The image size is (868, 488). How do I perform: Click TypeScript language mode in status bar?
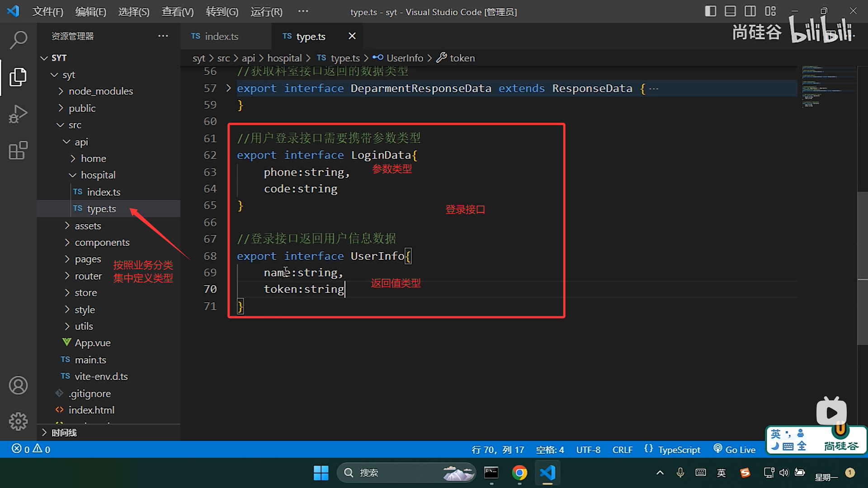pos(679,450)
